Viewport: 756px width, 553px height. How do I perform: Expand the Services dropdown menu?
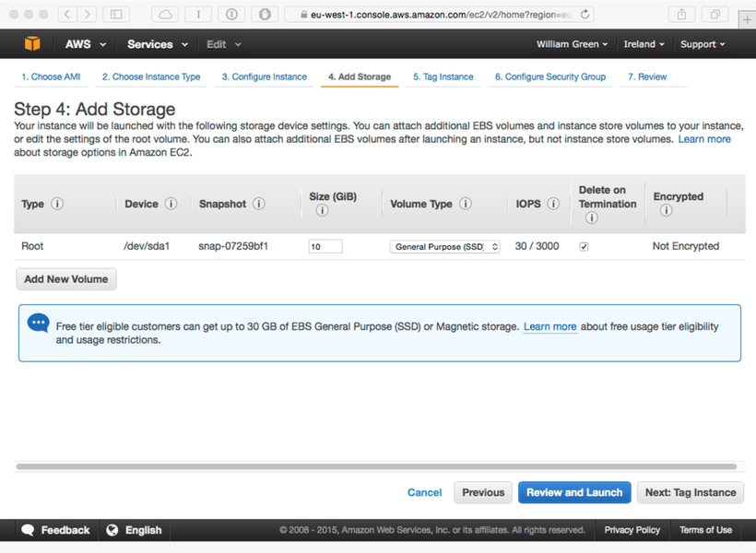pyautogui.click(x=157, y=44)
